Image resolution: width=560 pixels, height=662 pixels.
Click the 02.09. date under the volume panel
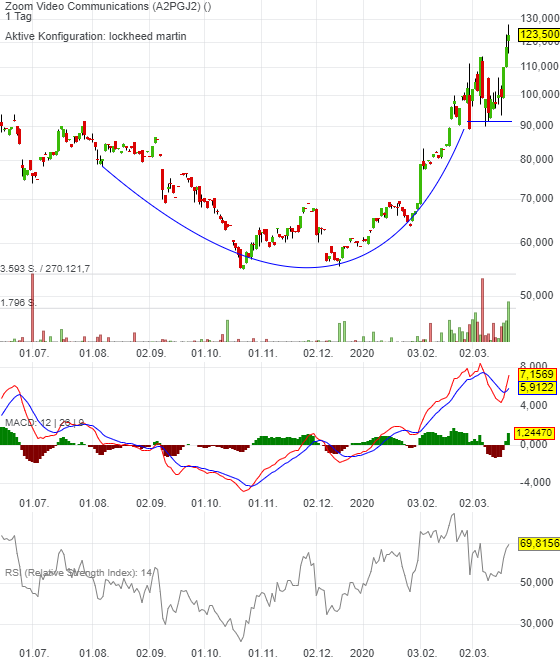click(151, 353)
